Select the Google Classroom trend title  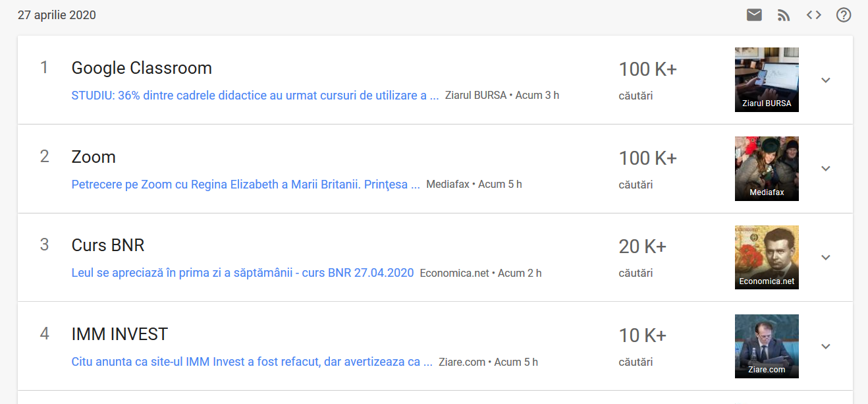point(142,68)
